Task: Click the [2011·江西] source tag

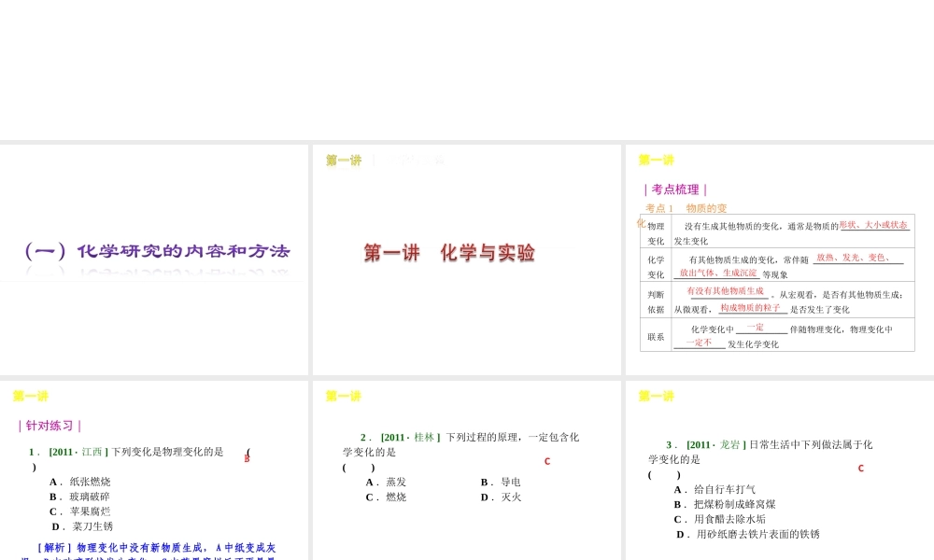Action: pos(78,453)
